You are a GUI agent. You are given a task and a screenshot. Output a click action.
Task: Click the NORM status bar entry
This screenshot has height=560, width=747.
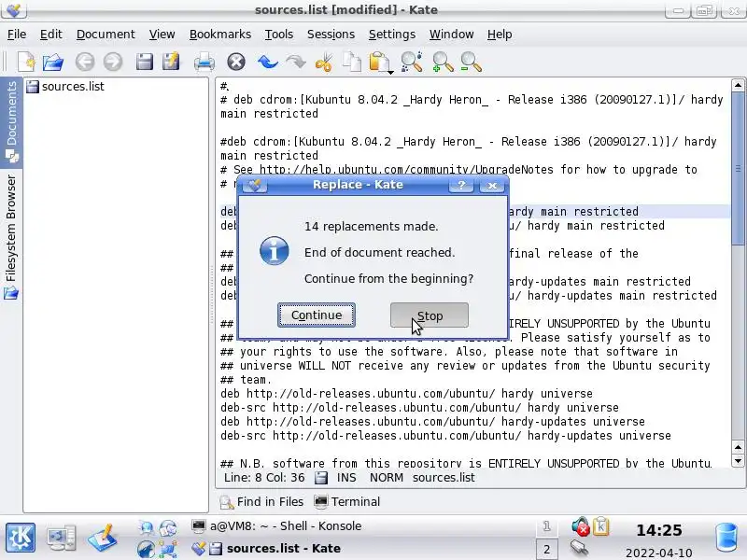coord(387,477)
